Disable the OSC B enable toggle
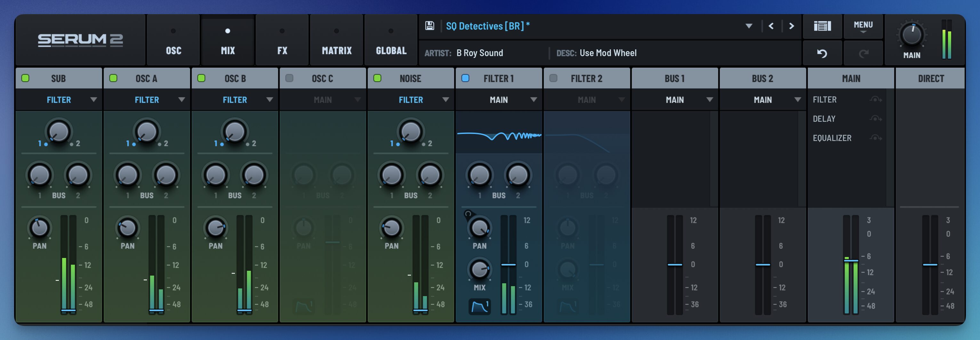 201,78
